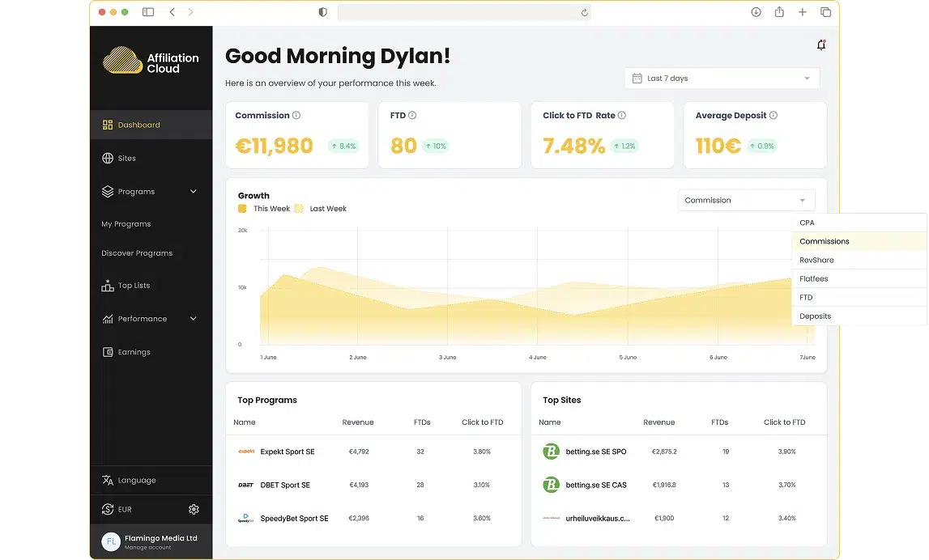Select FTD from the dropdown list

tap(859, 298)
